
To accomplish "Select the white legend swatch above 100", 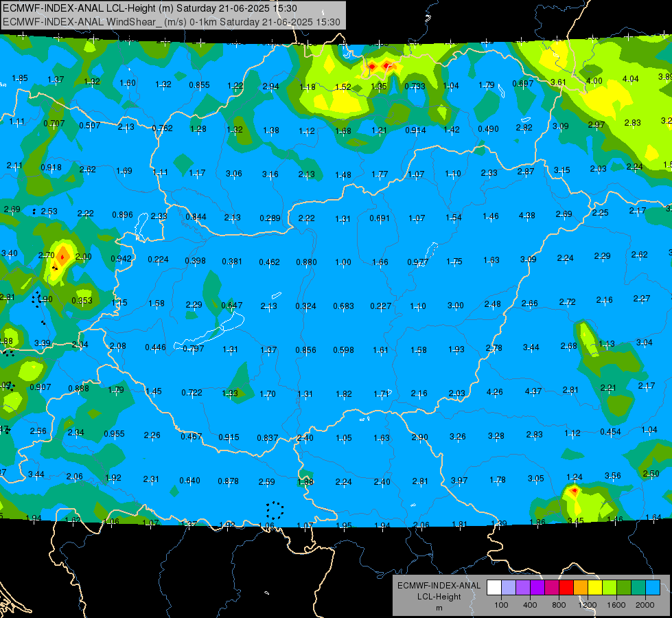I will pyautogui.click(x=494, y=587).
